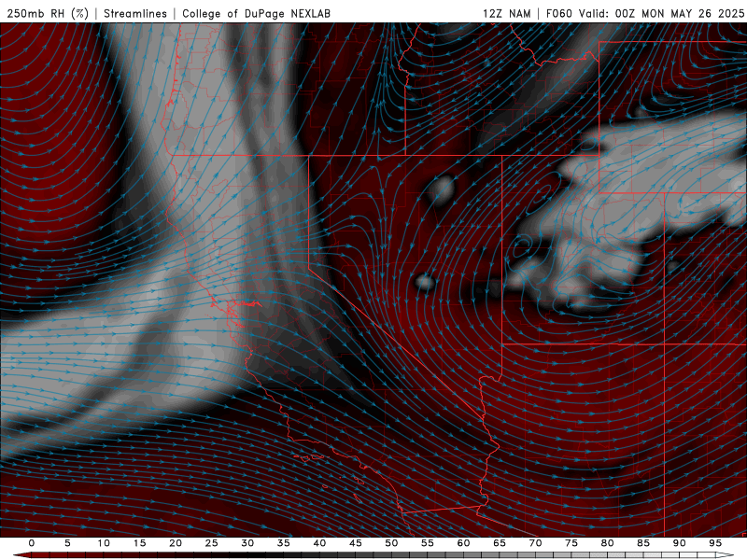This screenshot has width=747, height=560.
Task: Click the colorbar label "80"
Action: (x=608, y=543)
